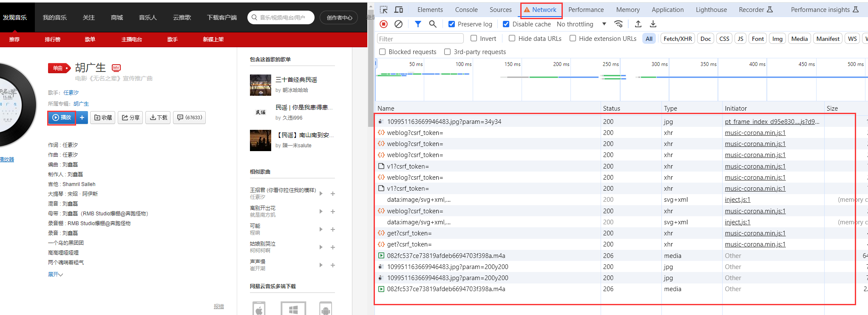The width and height of the screenshot is (868, 315).
Task: Add 姑娘别哭泣 to playlist
Action: click(x=333, y=247)
